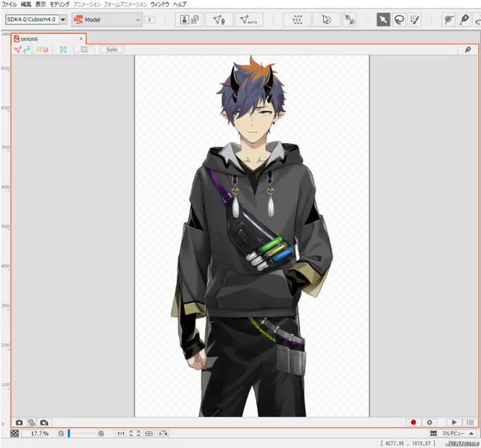Click the cursor coordinates readout in status bar

408,443
